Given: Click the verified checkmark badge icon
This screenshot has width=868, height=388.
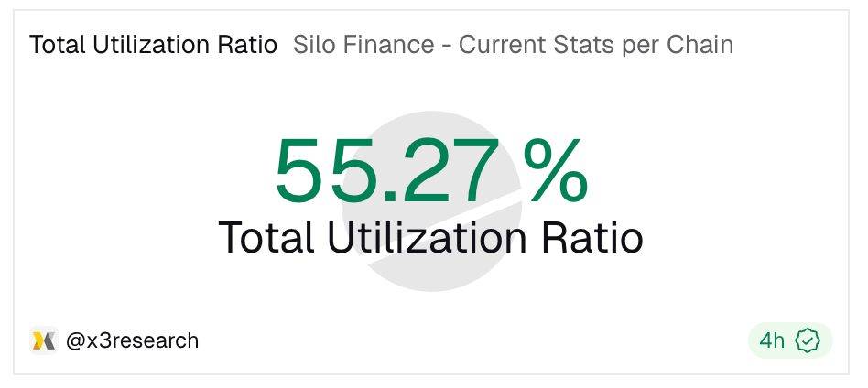Looking at the screenshot, I should coord(807,340).
